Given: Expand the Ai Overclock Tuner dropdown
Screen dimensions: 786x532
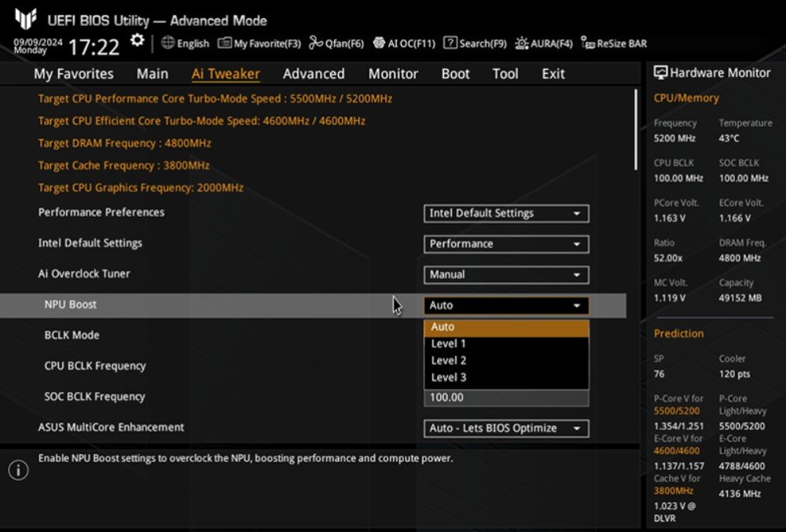Looking at the screenshot, I should tap(505, 274).
